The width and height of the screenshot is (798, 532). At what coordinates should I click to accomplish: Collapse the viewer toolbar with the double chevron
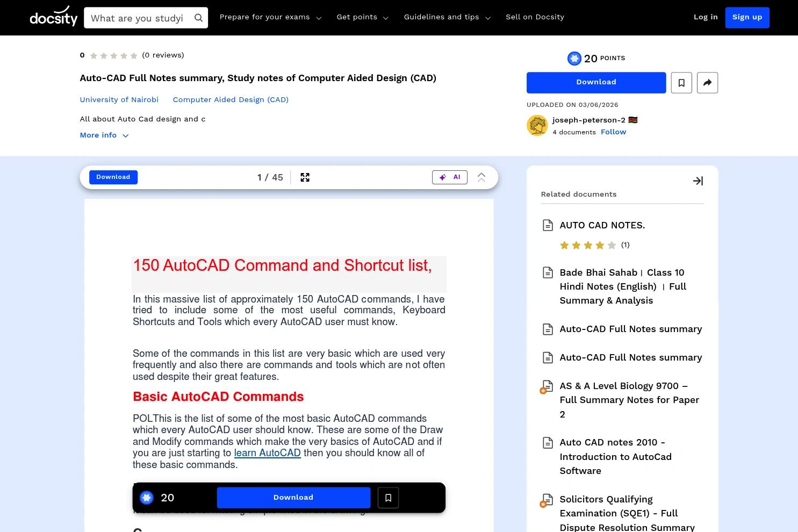point(481,177)
